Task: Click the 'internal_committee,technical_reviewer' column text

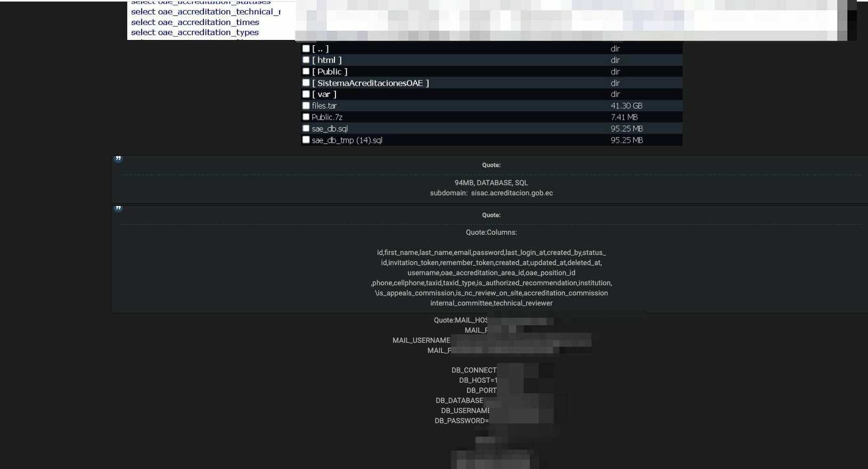Action: 492,303
